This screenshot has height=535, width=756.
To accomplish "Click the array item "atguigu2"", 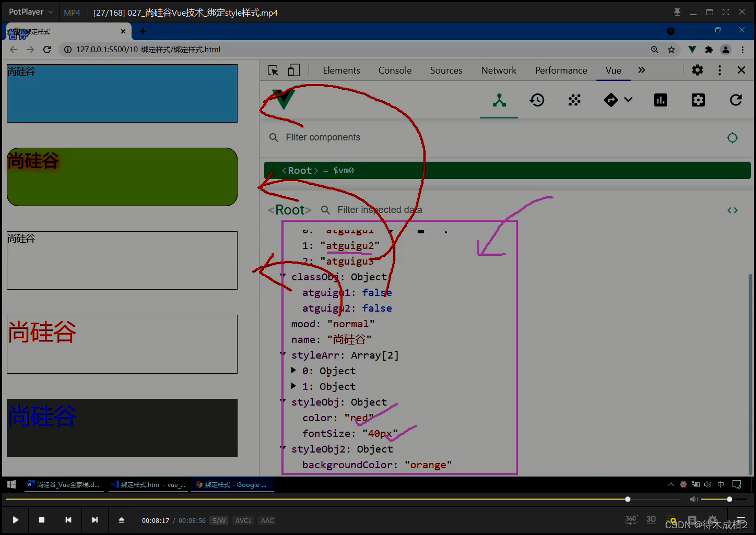I will [350, 245].
